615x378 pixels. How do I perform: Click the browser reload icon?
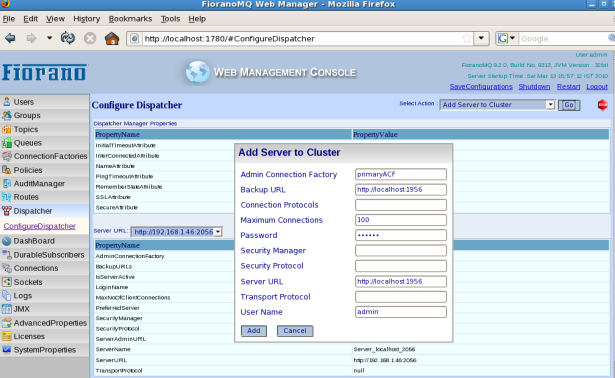[x=67, y=38]
